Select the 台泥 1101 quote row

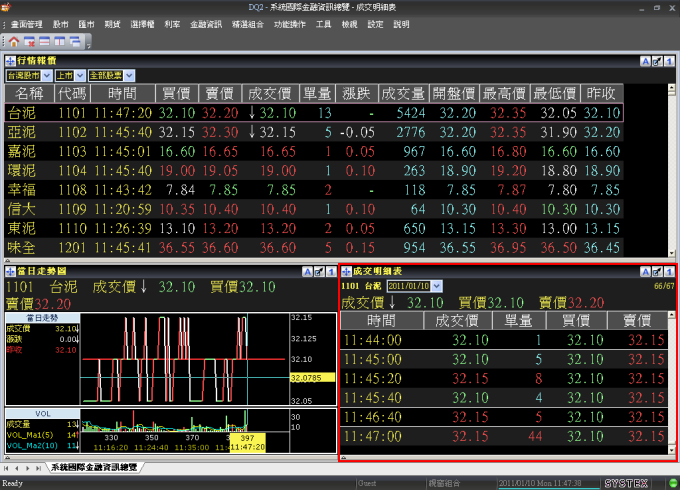[314, 113]
